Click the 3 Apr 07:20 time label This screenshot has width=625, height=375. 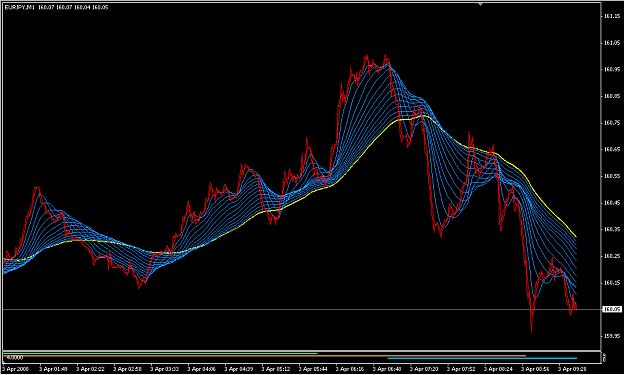(424, 369)
